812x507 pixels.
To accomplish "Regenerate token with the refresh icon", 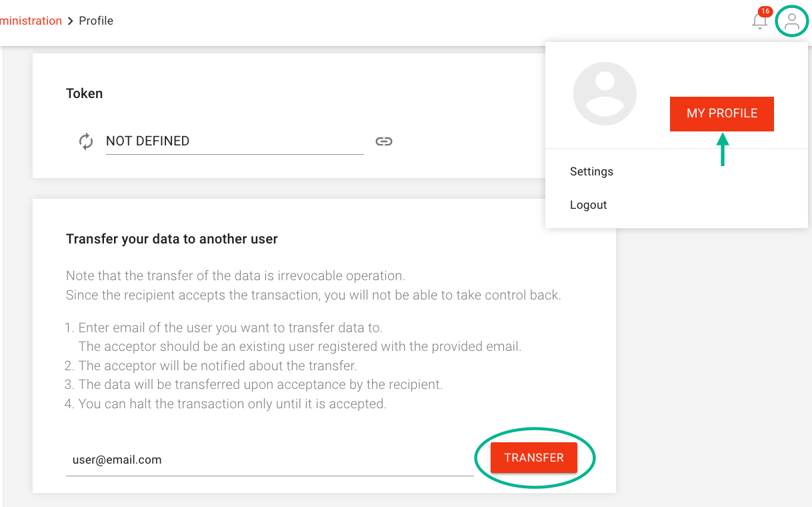I will [x=86, y=141].
